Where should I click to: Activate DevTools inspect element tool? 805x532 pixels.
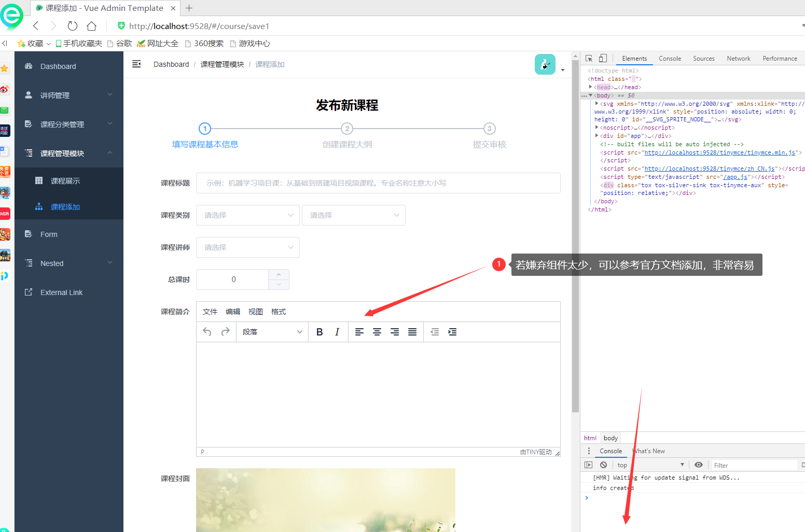[x=589, y=58]
